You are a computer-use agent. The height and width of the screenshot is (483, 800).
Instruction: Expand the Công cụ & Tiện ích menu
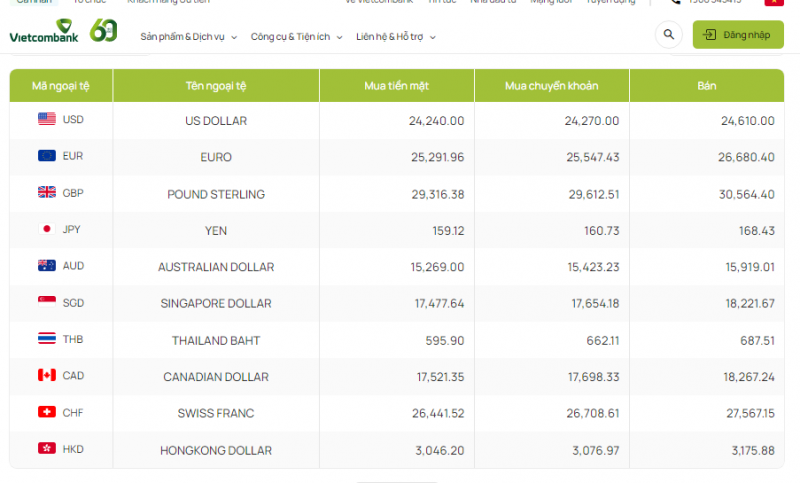pyautogui.click(x=296, y=37)
